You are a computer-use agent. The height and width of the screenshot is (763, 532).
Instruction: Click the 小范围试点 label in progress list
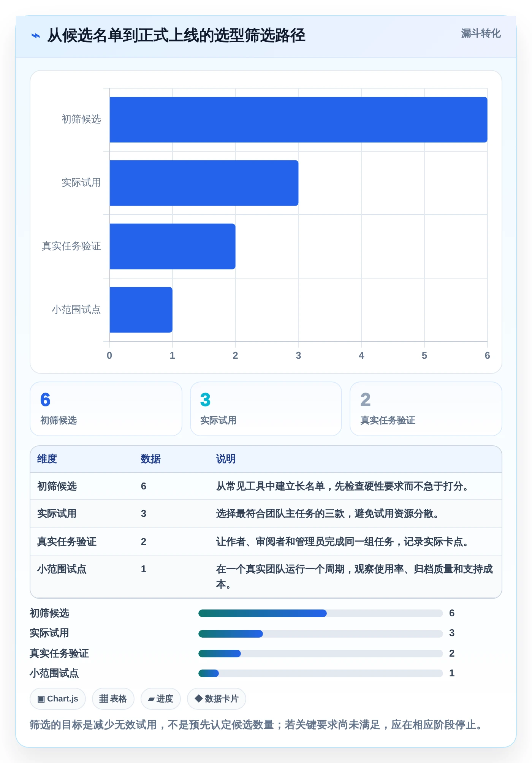pyautogui.click(x=54, y=673)
